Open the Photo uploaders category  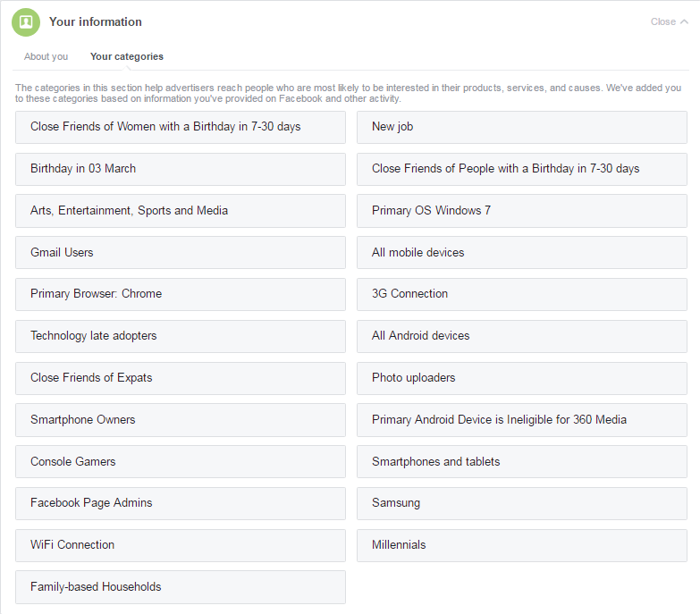point(521,378)
